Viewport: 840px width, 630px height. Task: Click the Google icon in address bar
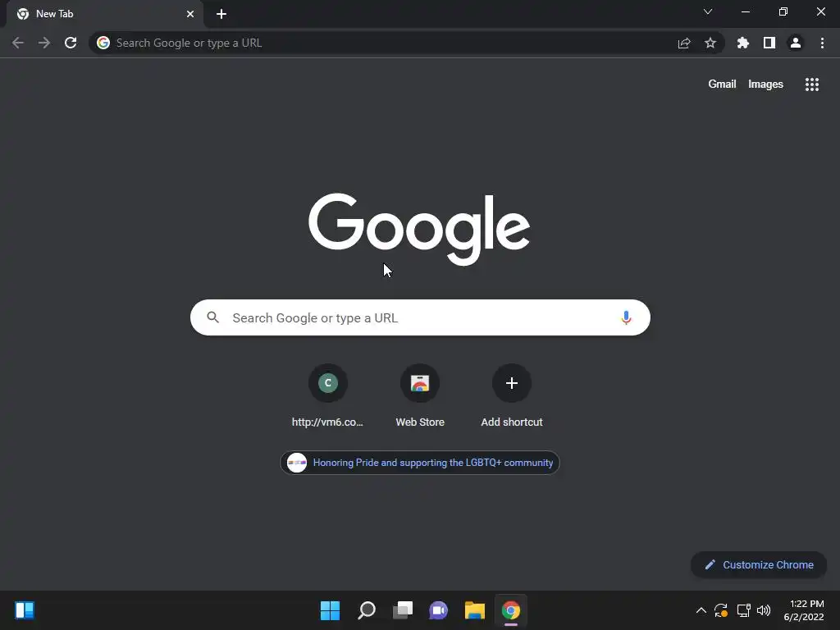pyautogui.click(x=103, y=43)
